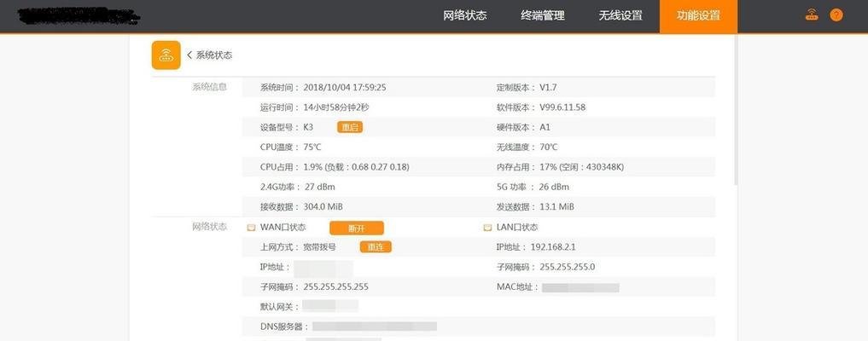Viewport: 868px width, 341px height.
Task: Switch to 终端管理 tab
Action: (543, 15)
